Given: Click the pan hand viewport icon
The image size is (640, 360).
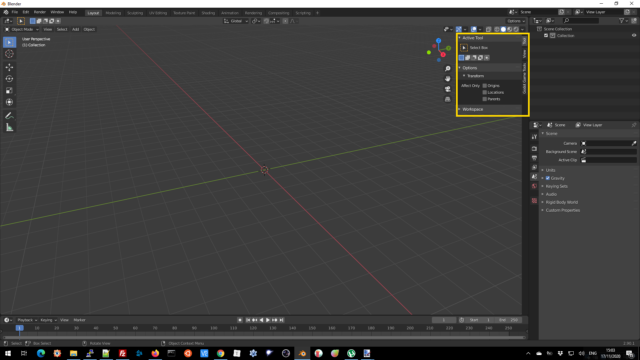Looking at the screenshot, I should tap(448, 79).
